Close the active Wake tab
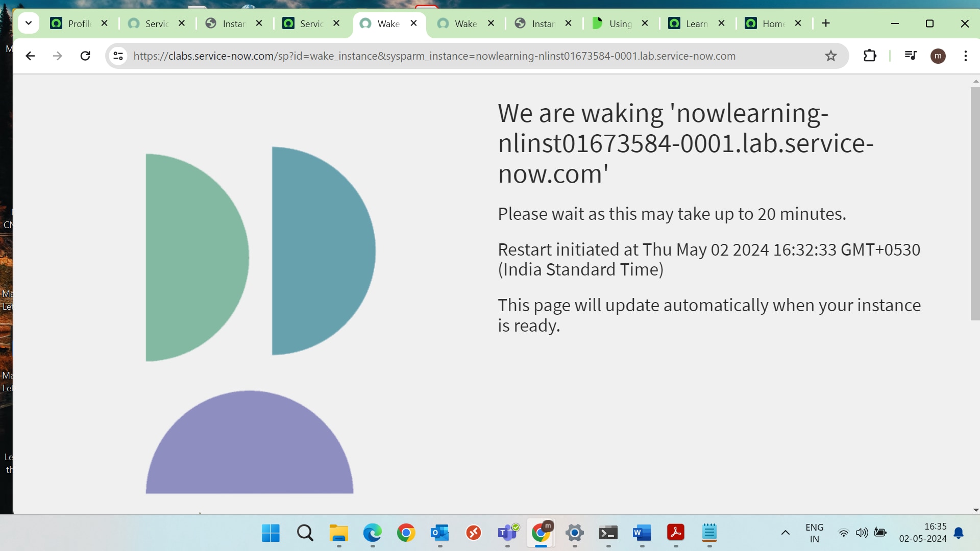 point(414,23)
